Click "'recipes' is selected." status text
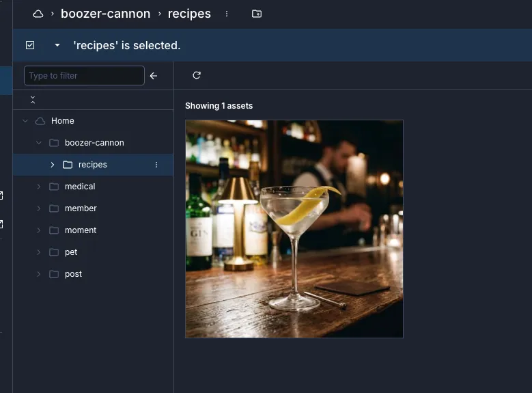Screen dimensions: 532x393 click(x=127, y=45)
